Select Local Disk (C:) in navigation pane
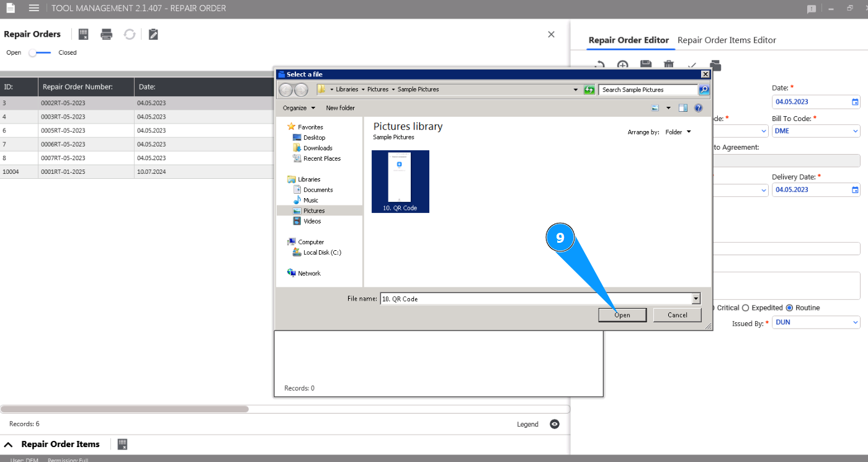Image resolution: width=868 pixels, height=462 pixels. click(322, 253)
